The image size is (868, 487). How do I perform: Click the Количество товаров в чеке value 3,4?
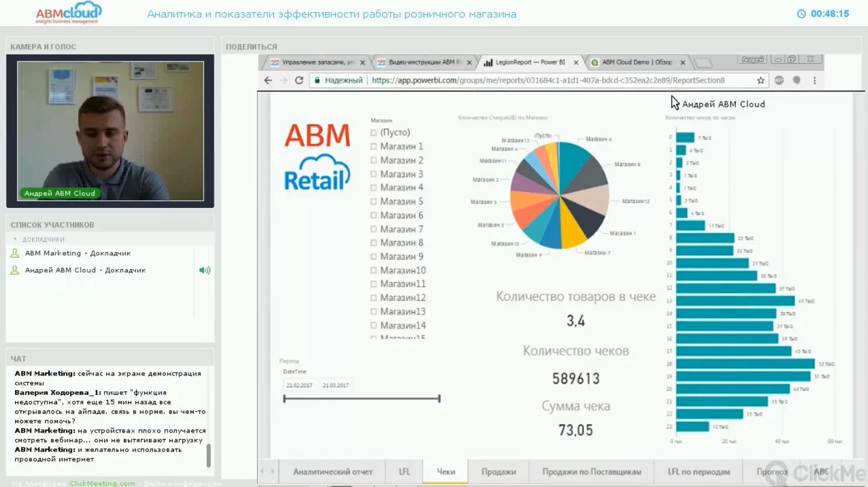[575, 321]
